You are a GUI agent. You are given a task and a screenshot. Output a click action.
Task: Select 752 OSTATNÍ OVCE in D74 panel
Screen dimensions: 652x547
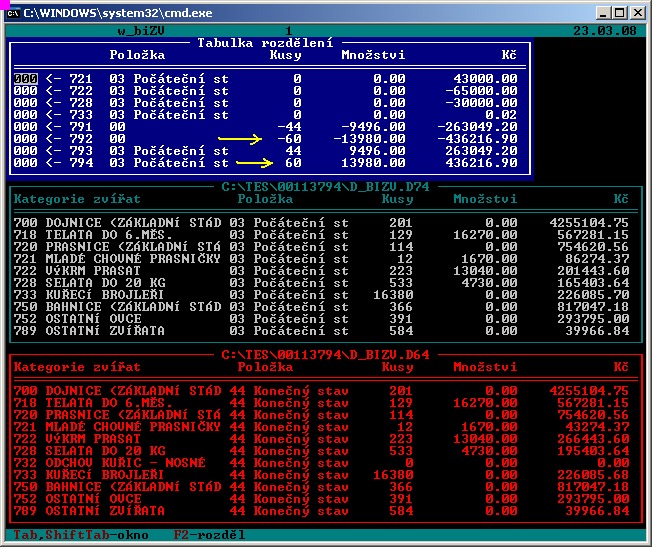tap(321, 319)
